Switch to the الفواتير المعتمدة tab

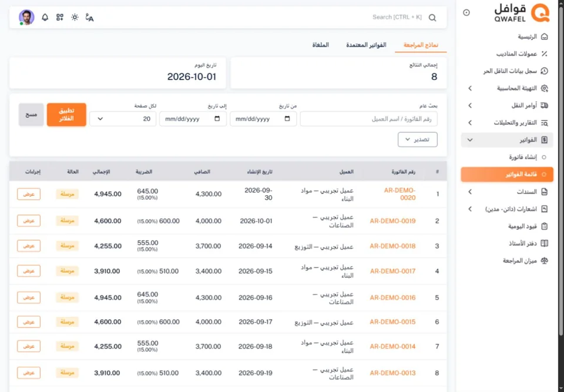coord(366,45)
